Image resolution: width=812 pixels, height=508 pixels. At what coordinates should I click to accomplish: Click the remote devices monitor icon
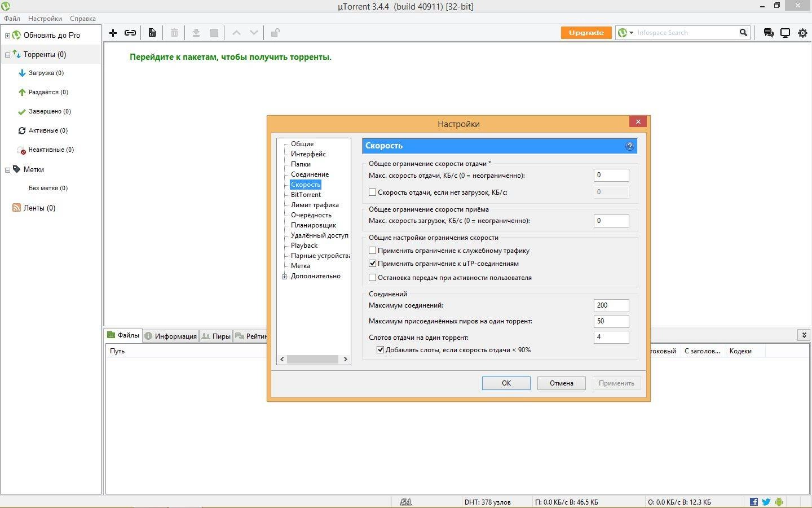785,33
